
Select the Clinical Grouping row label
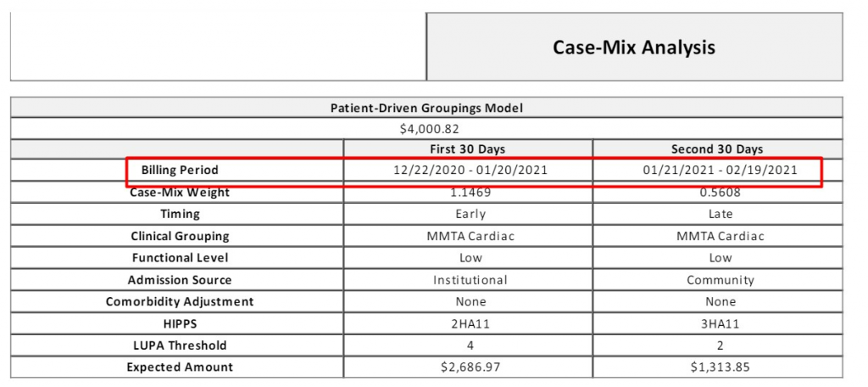point(180,236)
